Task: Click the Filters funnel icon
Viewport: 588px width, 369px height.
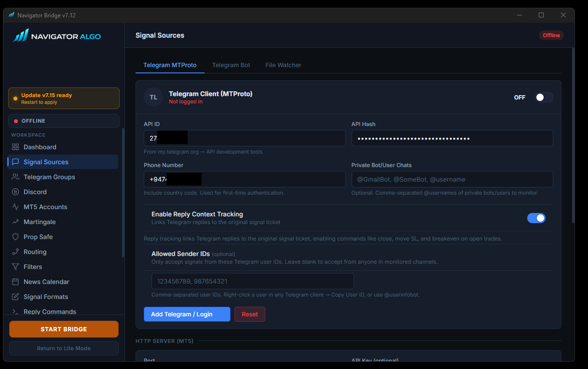Action: 15,267
